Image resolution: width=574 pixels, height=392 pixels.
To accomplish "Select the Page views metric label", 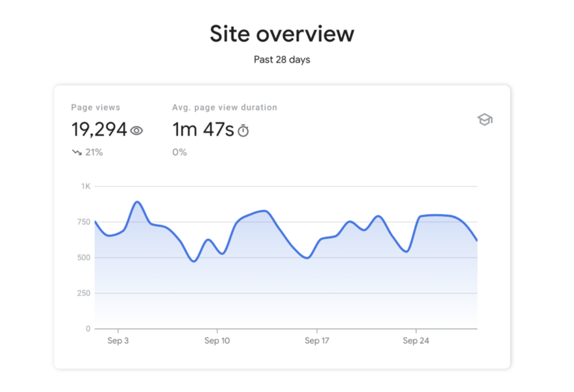I will click(95, 108).
